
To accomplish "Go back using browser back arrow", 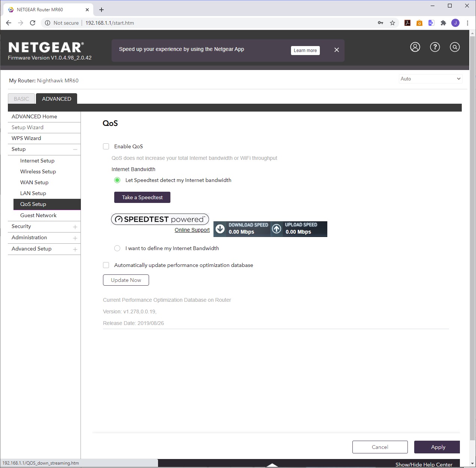I will 9,23.
